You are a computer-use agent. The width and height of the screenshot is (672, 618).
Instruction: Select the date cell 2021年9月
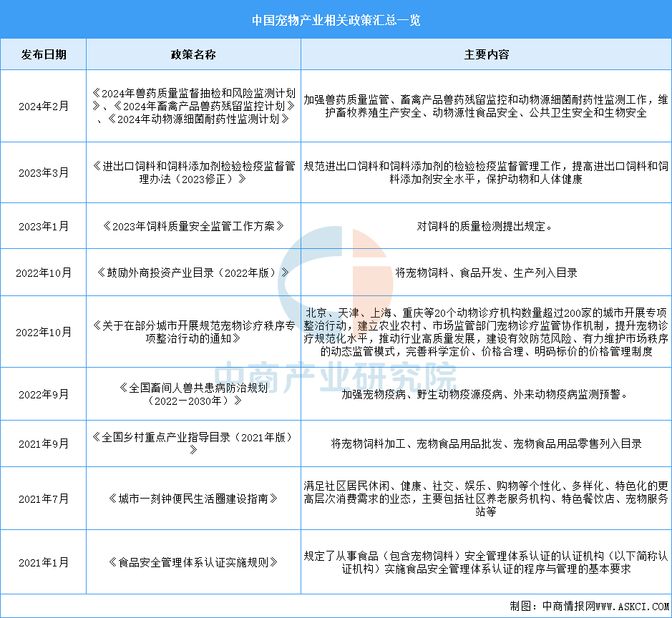[43, 443]
